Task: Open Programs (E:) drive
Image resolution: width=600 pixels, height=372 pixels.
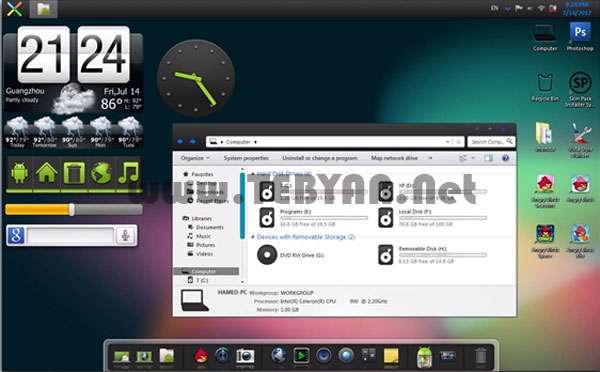Action: 314,218
